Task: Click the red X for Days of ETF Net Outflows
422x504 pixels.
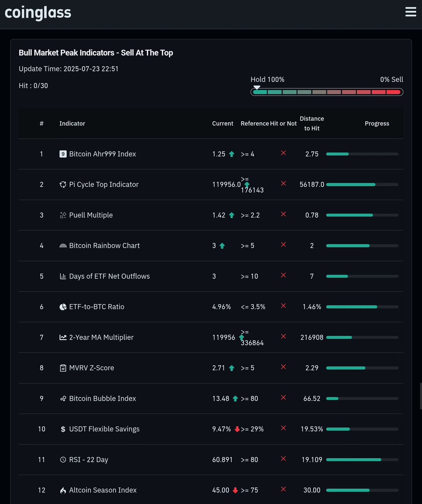Action: coord(283,275)
